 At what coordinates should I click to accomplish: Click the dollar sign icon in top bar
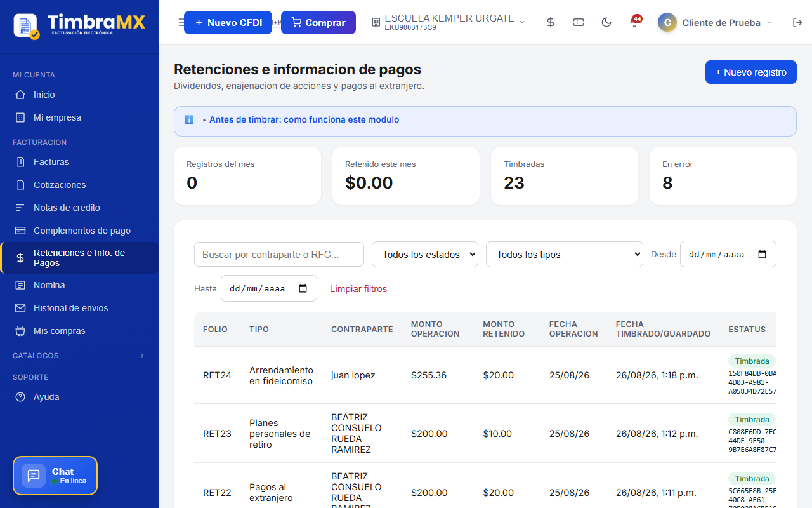pos(551,22)
